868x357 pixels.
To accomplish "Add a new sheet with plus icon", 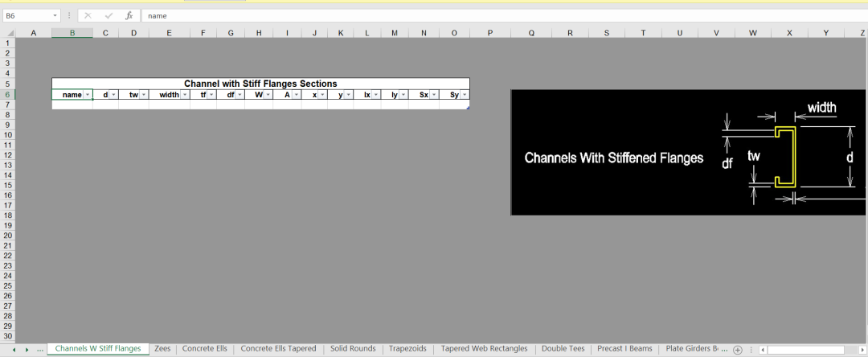I will [x=737, y=350].
